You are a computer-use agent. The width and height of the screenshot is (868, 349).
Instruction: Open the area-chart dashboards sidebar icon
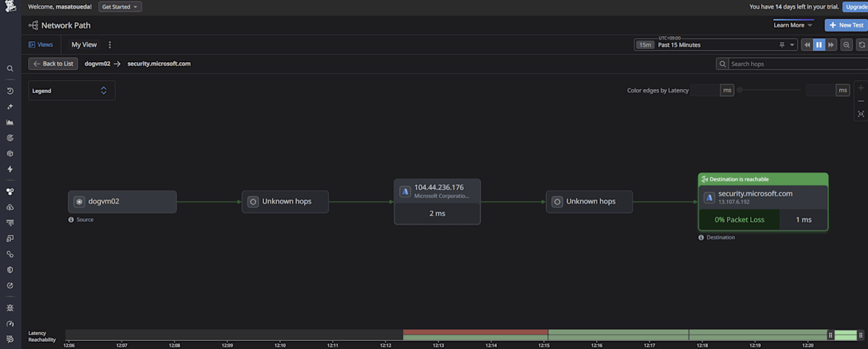point(10,122)
